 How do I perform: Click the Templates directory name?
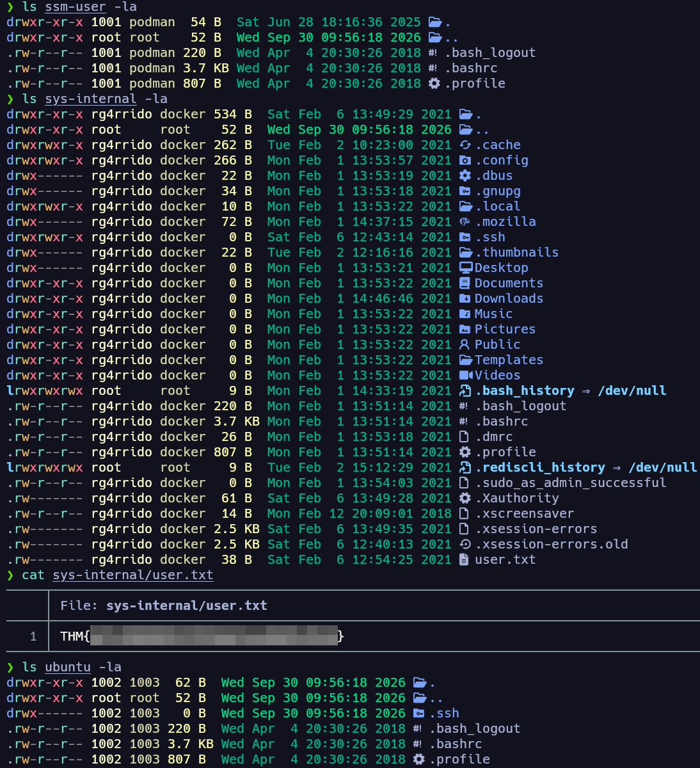point(509,360)
